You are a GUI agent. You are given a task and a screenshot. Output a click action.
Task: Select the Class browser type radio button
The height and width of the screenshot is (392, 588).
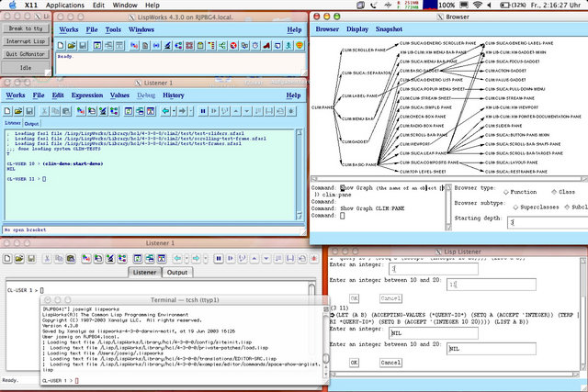[x=554, y=192]
